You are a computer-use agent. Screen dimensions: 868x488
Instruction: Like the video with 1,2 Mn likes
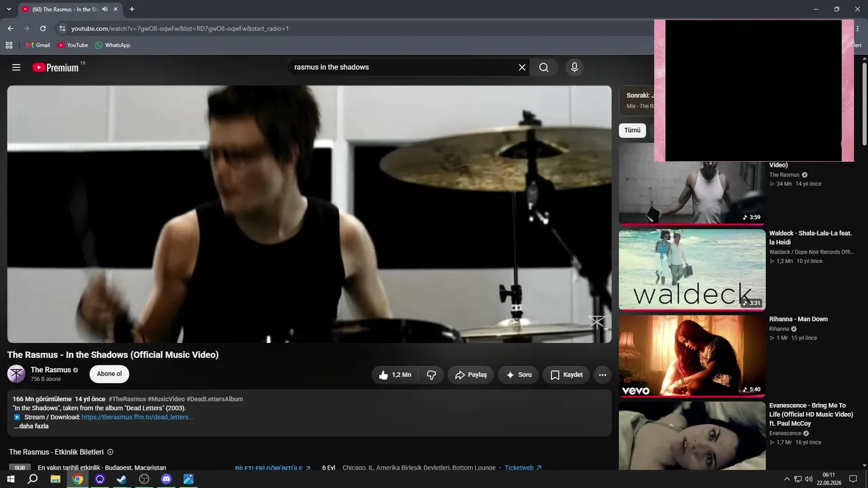tap(395, 375)
